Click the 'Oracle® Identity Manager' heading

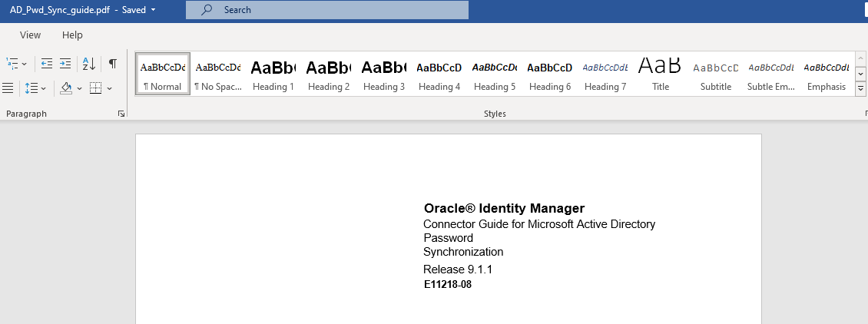[x=505, y=208]
